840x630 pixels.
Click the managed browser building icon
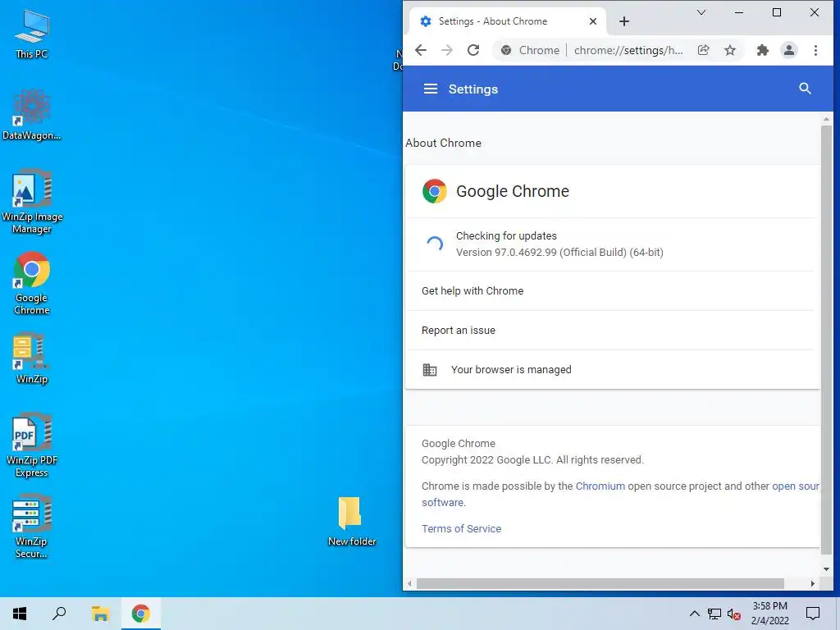pyautogui.click(x=430, y=370)
